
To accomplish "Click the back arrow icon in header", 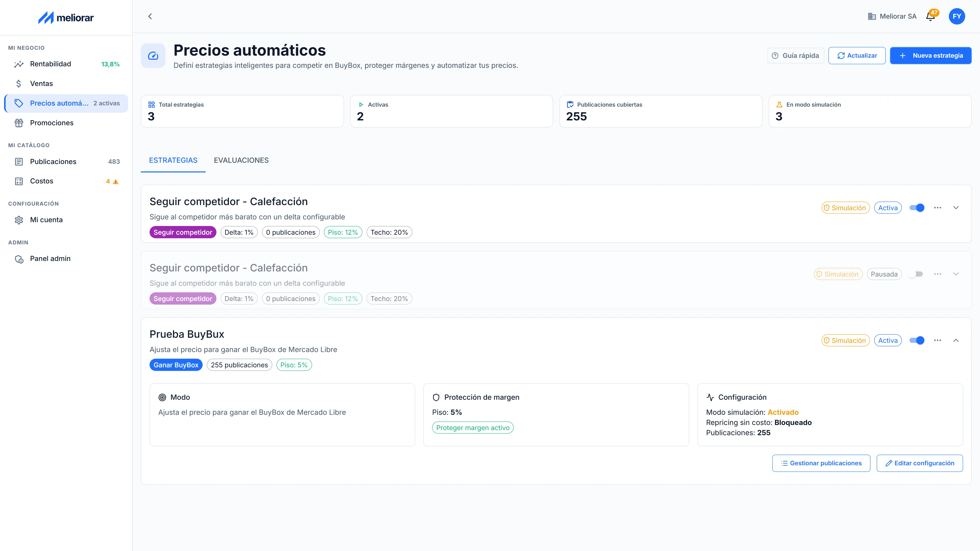I will pyautogui.click(x=150, y=16).
